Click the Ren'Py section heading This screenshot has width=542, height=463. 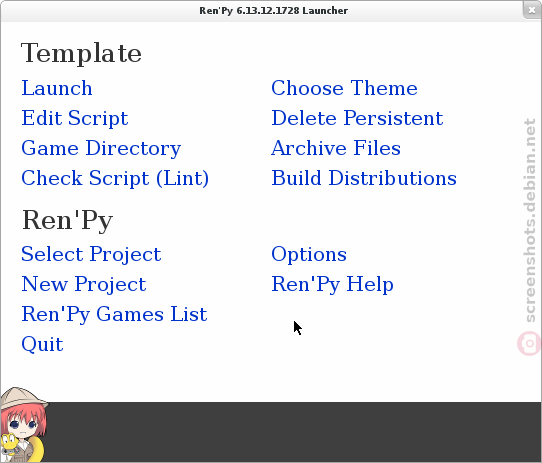pyautogui.click(x=67, y=221)
